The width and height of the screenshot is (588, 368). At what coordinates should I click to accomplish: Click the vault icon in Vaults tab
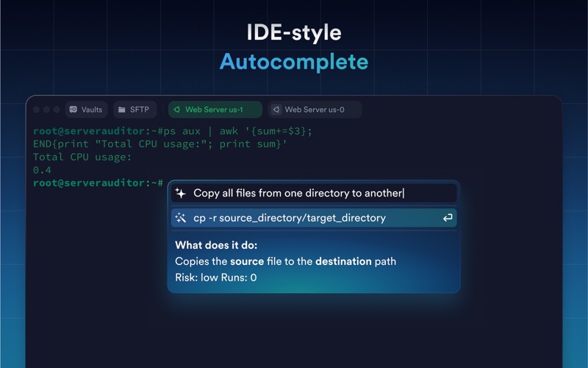pos(73,110)
